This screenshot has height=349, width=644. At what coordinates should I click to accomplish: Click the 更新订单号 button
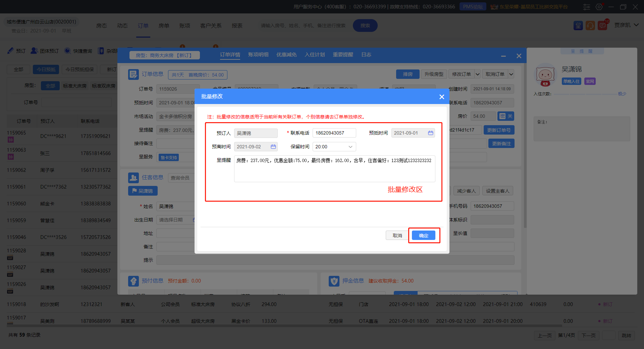499,130
